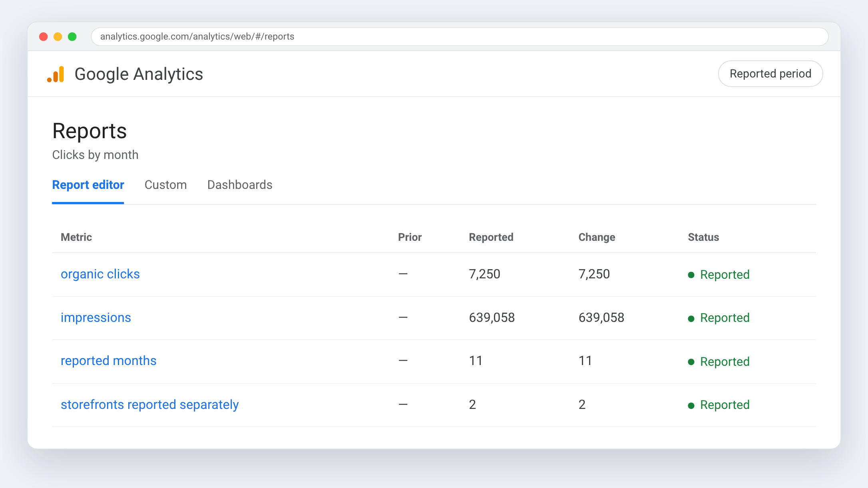Select the Reported status for reported months
Viewport: 868px width, 488px height.
719,362
